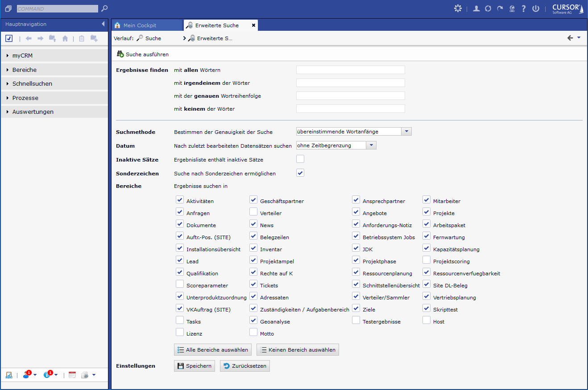The width and height of the screenshot is (588, 390).
Task: Click the Zurücksetzen button
Action: pos(245,366)
